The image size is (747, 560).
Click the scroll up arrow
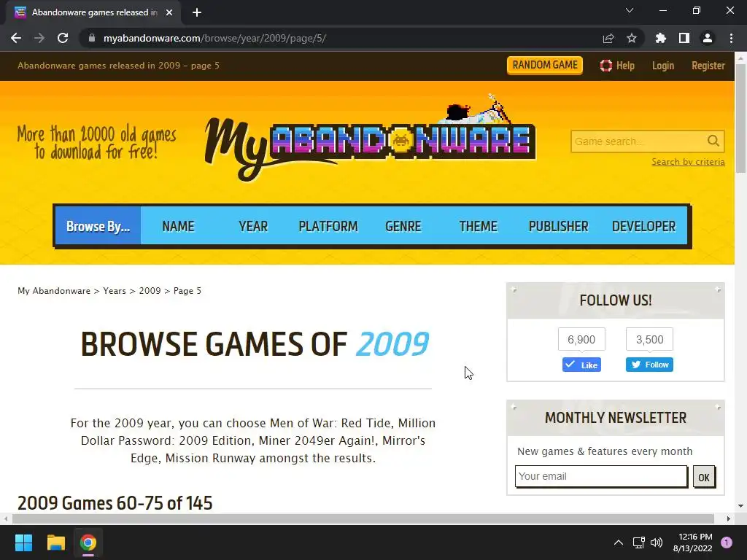tap(740, 58)
